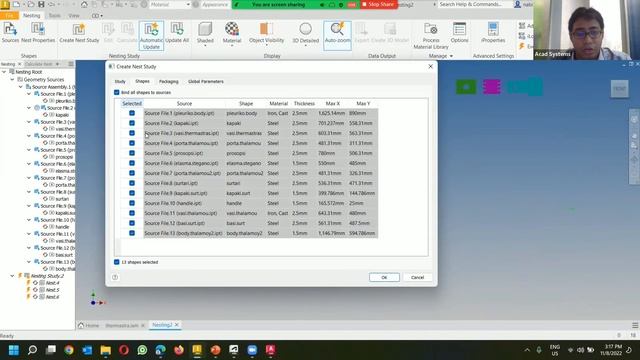Click Create Nest Study ribbon icon

tap(79, 33)
